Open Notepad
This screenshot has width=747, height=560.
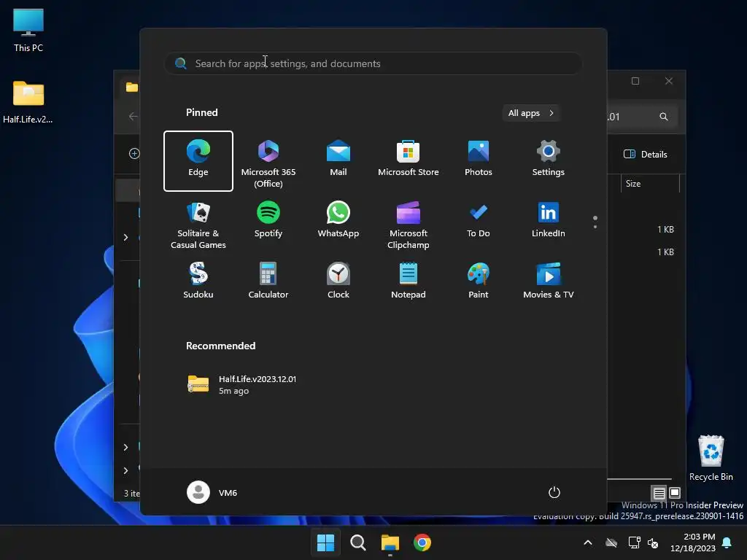pos(409,281)
